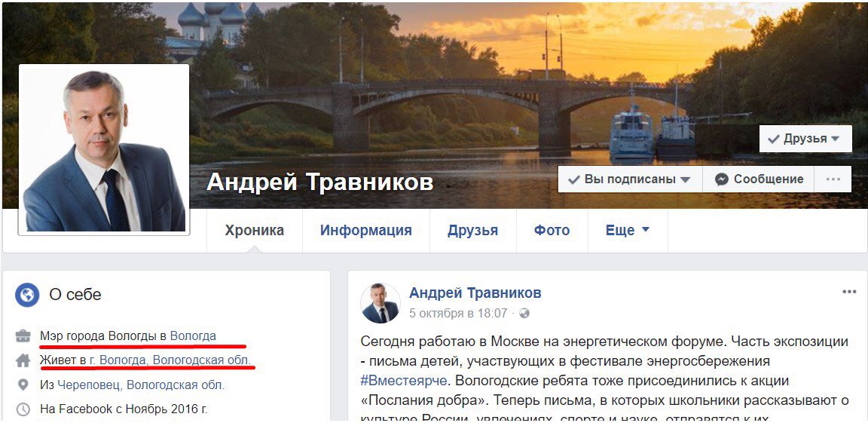The image size is (868, 426).
Task: Open the Вы подписаны follow dropdown
Action: point(630,179)
